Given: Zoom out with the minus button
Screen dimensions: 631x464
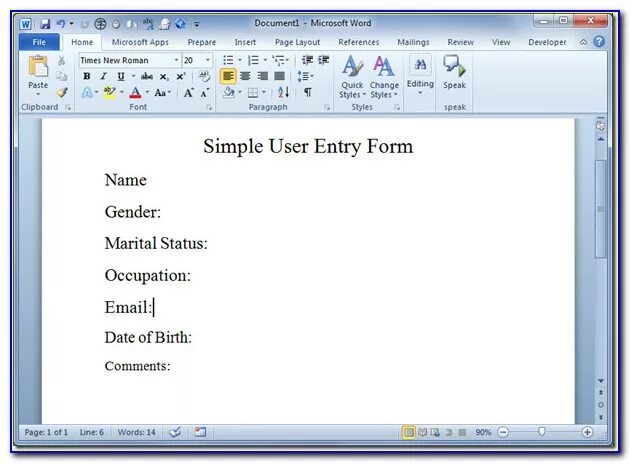Looking at the screenshot, I should [503, 432].
